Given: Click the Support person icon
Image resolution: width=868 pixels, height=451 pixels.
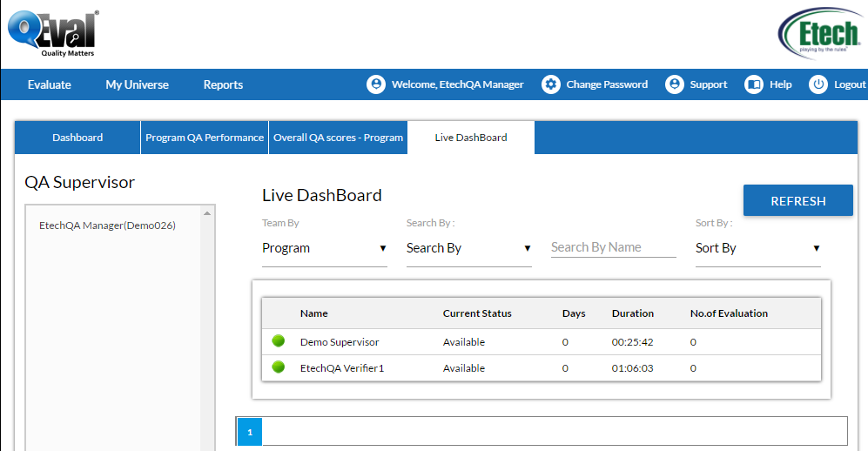Looking at the screenshot, I should click(x=674, y=84).
